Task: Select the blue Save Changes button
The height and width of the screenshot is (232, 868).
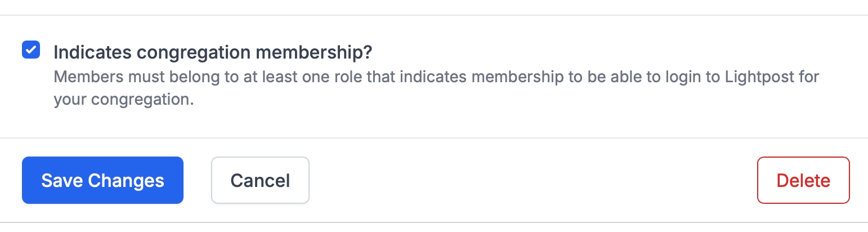Action: [102, 180]
